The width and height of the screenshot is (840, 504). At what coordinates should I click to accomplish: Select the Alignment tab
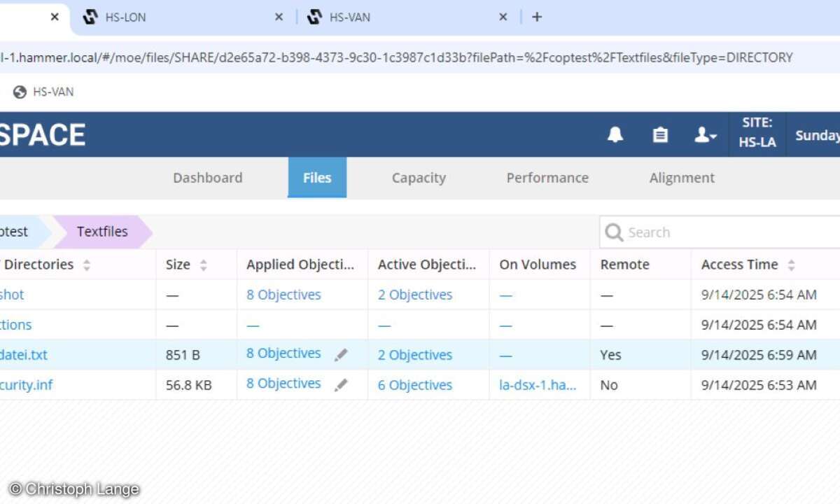(x=682, y=178)
